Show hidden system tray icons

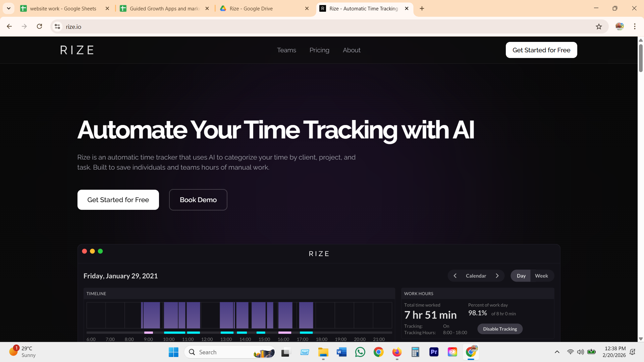point(557,352)
